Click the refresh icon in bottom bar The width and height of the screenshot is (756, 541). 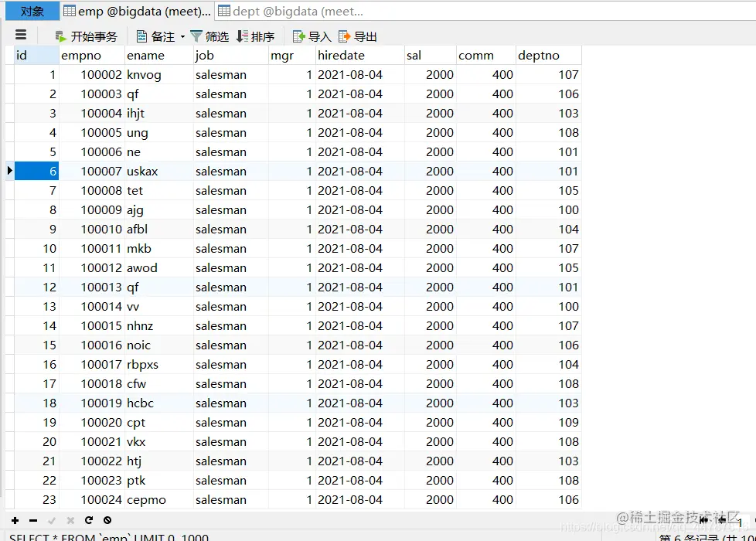coord(89,520)
